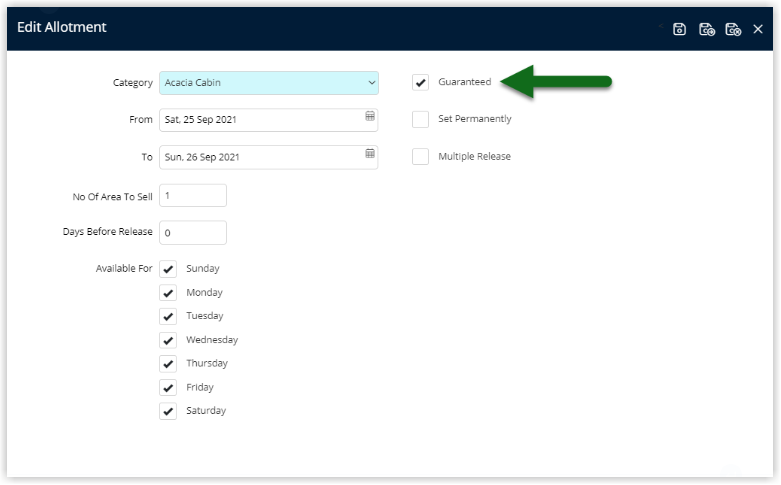Image resolution: width=781 pixels, height=485 pixels.
Task: Focus the No Of Area To Sell field
Action: pyautogui.click(x=193, y=196)
